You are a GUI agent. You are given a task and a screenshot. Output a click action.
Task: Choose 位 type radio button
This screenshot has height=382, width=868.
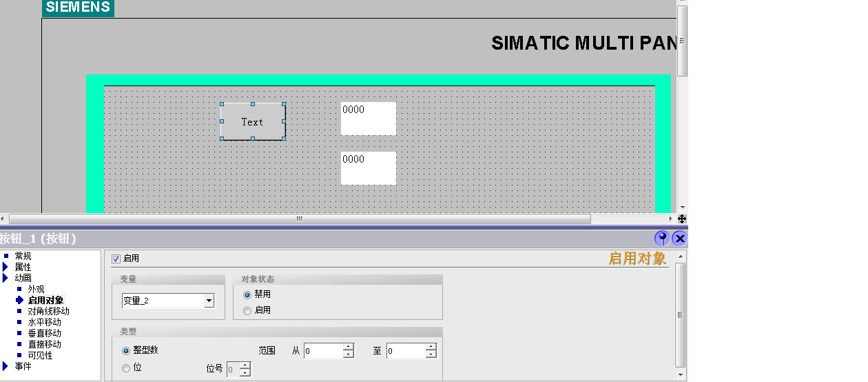coord(126,368)
